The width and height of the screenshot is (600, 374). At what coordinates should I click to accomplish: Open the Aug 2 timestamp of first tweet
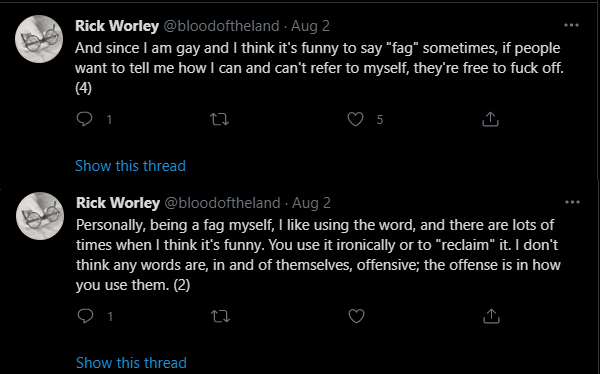point(310,26)
